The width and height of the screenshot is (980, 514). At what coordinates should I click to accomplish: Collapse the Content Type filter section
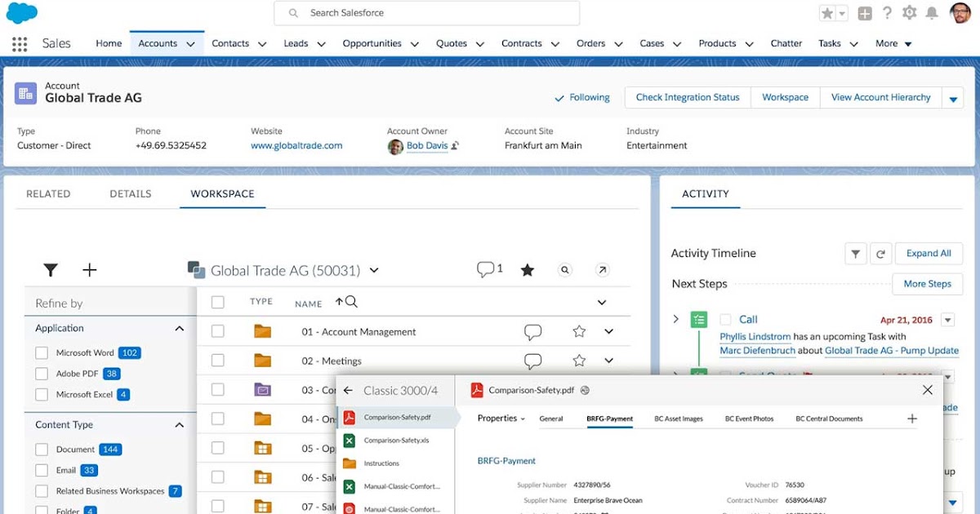tap(180, 425)
